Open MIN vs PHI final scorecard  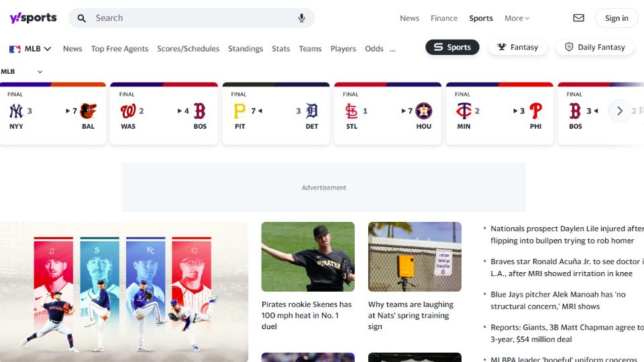[x=499, y=114]
